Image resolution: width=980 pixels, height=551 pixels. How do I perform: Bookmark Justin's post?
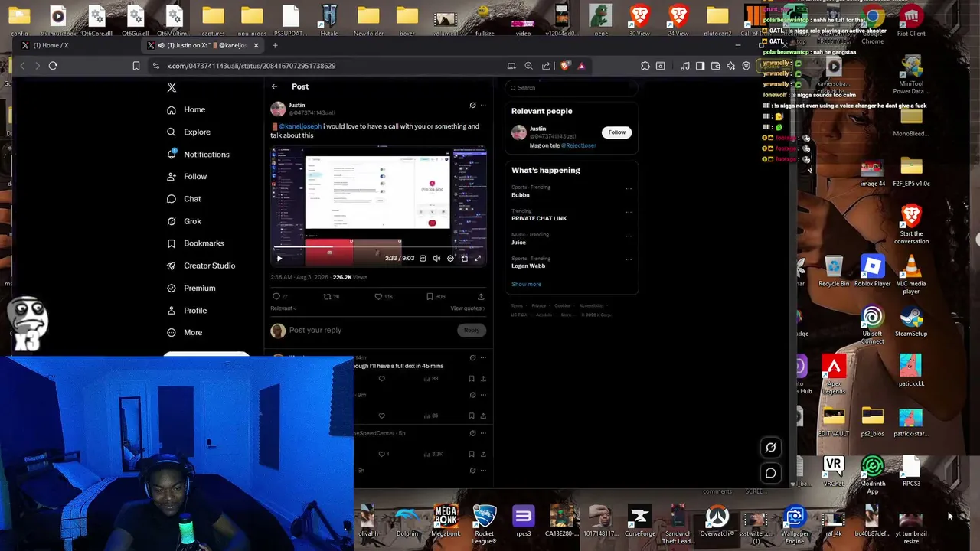pyautogui.click(x=430, y=296)
